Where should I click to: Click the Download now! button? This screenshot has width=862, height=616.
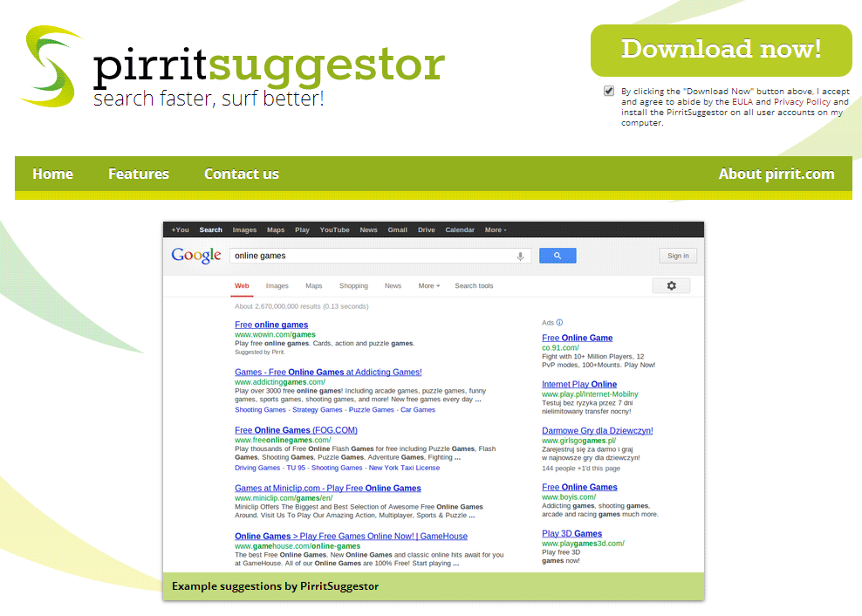pos(722,50)
